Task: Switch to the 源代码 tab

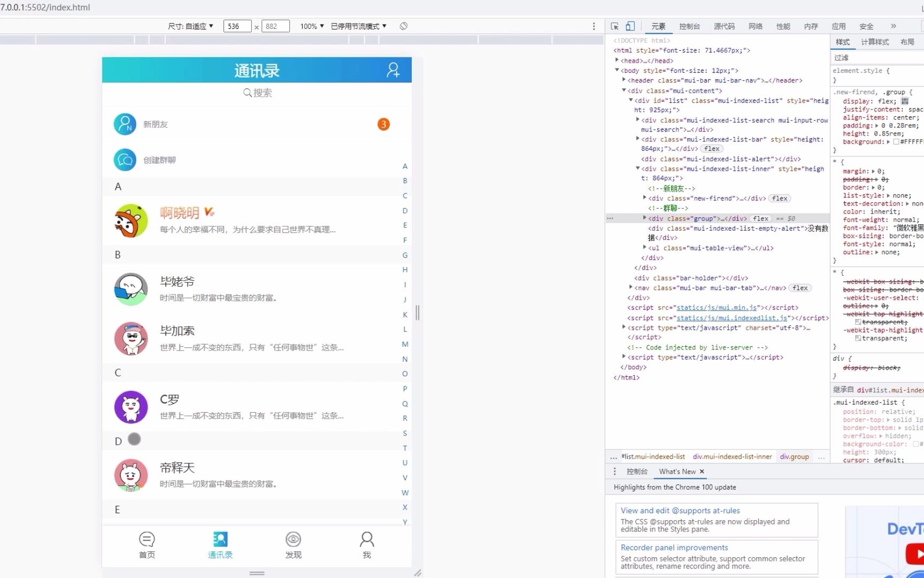Action: click(724, 26)
